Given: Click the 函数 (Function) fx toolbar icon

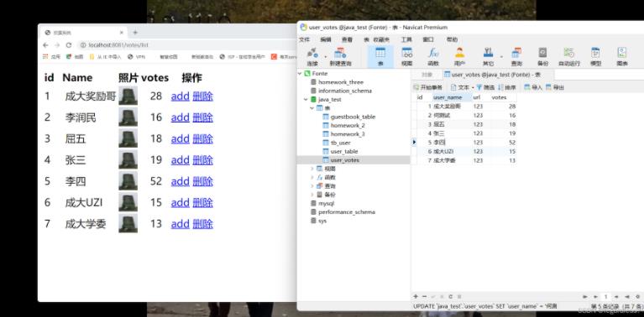Looking at the screenshot, I should pos(433,56).
